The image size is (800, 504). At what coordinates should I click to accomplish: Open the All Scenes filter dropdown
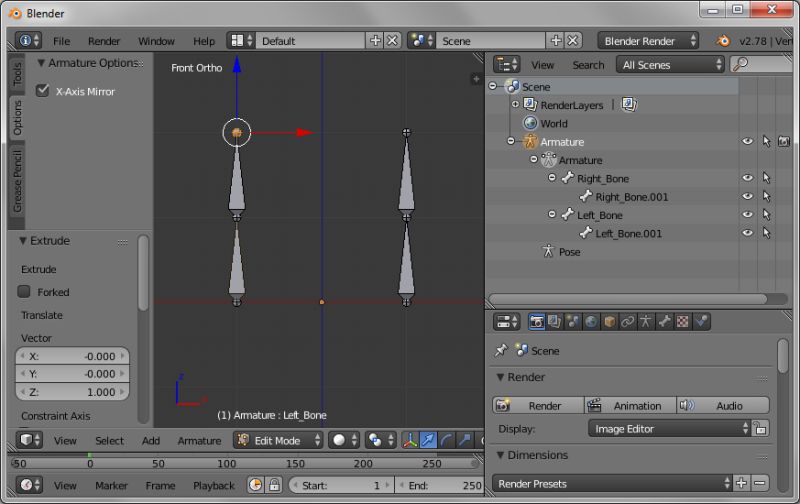click(670, 65)
